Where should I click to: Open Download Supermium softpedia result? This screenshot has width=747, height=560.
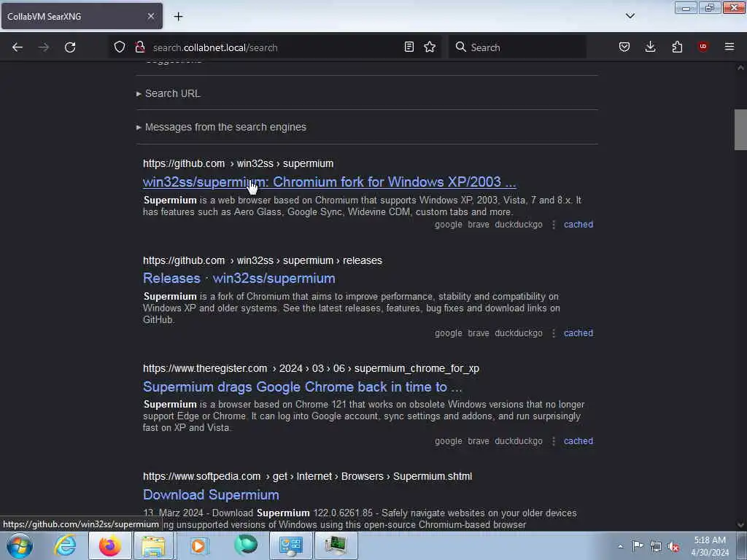click(211, 495)
